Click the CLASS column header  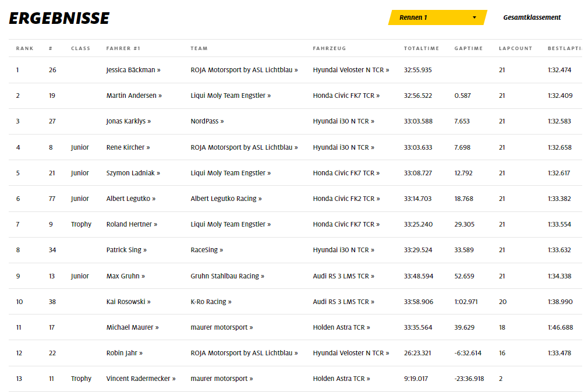[x=80, y=48]
